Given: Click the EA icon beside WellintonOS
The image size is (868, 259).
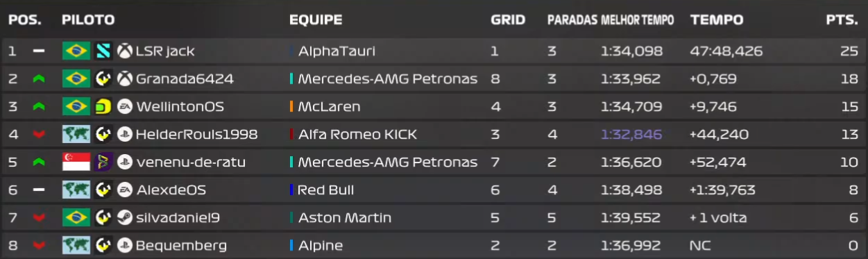Looking at the screenshot, I should (x=124, y=106).
